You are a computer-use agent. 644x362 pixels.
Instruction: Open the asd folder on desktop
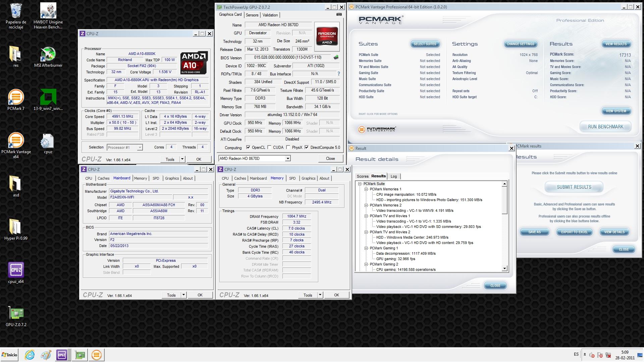tap(16, 186)
